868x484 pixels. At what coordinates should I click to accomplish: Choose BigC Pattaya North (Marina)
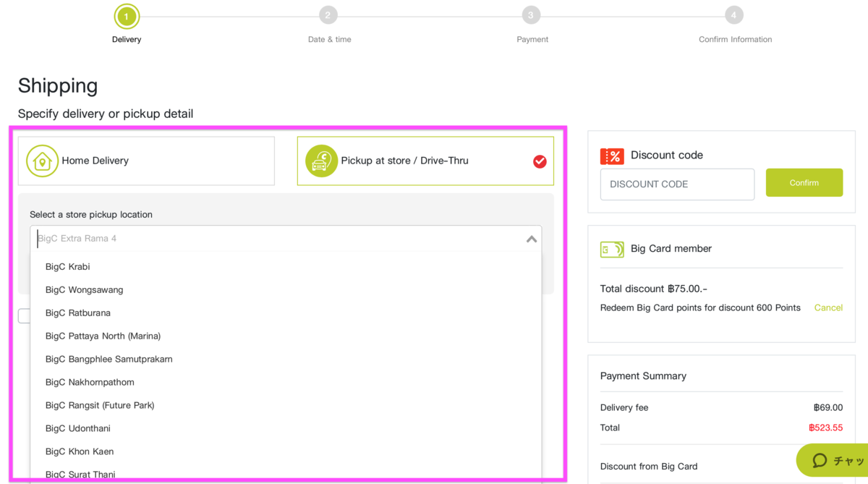[x=286, y=336]
